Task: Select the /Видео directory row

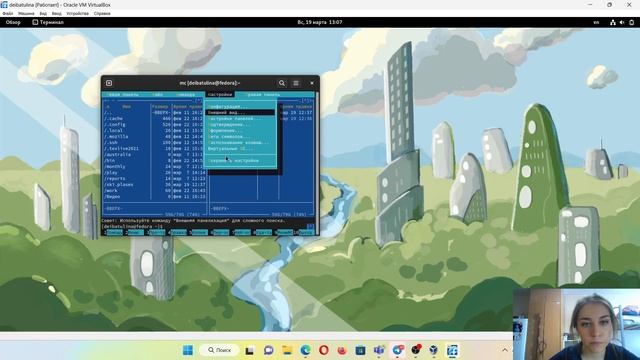Action: 155,197
